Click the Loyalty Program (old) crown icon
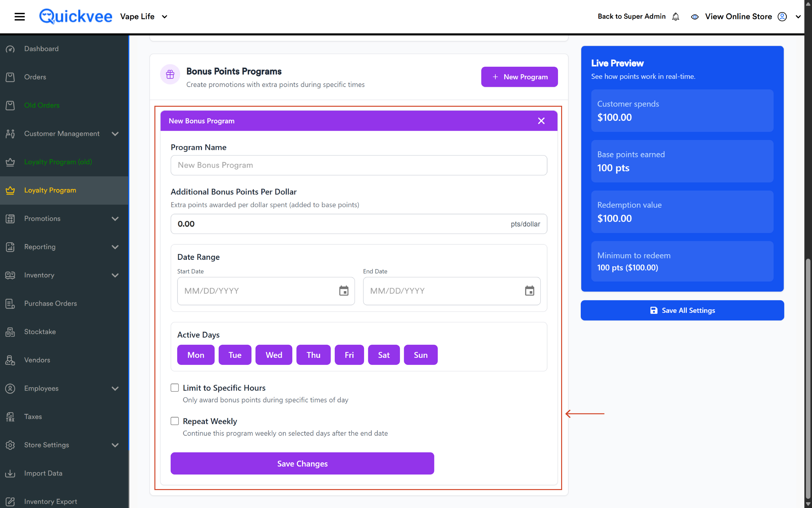 point(10,162)
